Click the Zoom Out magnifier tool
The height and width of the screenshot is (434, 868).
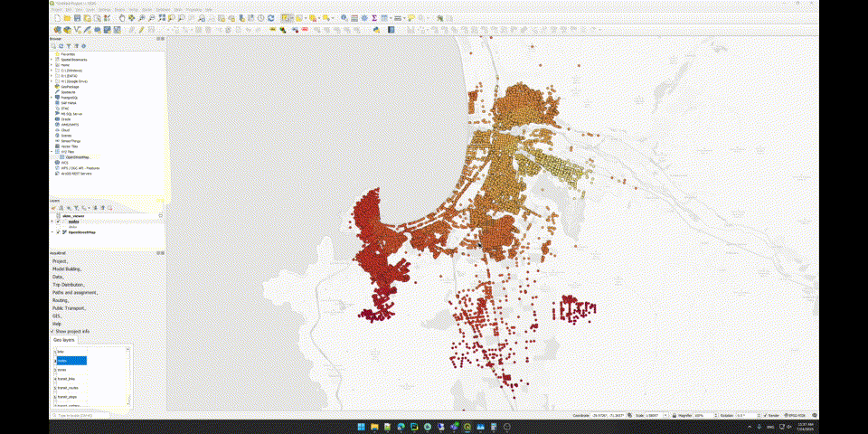tap(151, 18)
